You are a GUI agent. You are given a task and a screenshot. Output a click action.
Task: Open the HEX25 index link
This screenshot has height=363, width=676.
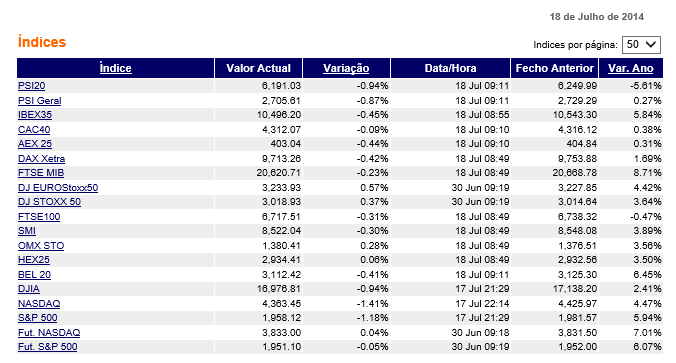[x=34, y=260]
